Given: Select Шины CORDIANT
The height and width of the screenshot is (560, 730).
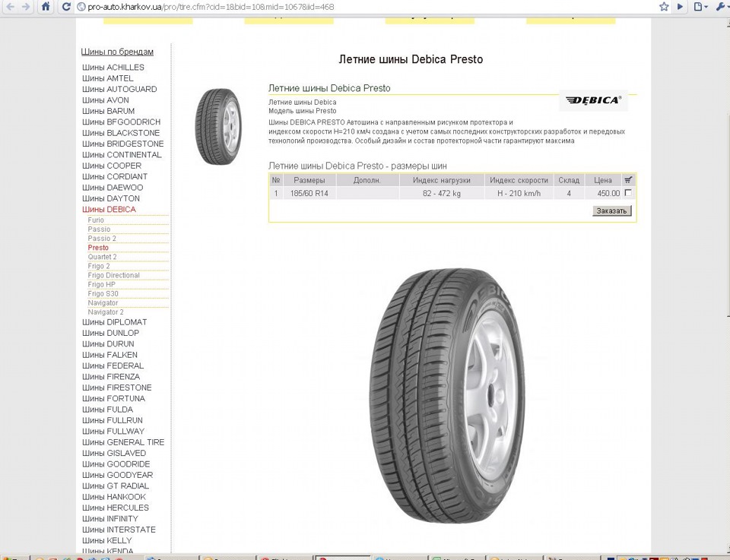Looking at the screenshot, I should (115, 176).
